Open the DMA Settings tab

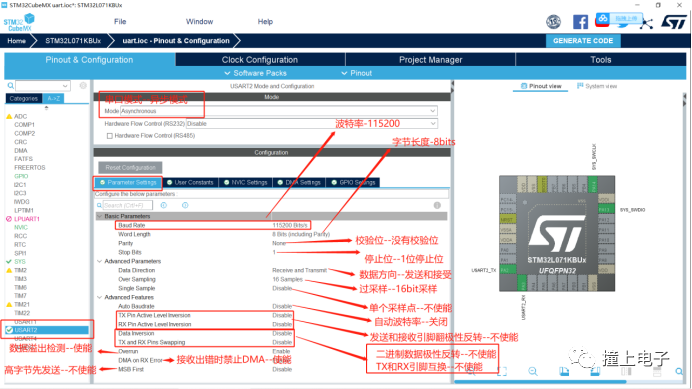pos(299,182)
